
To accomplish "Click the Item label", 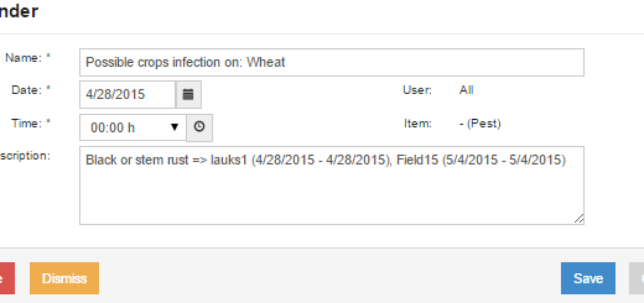I will (418, 123).
